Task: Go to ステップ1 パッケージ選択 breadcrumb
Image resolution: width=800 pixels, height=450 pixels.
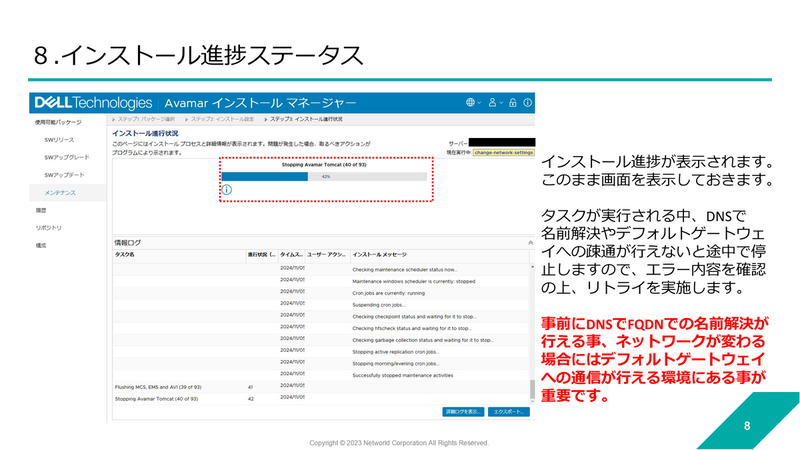Action: pyautogui.click(x=146, y=119)
